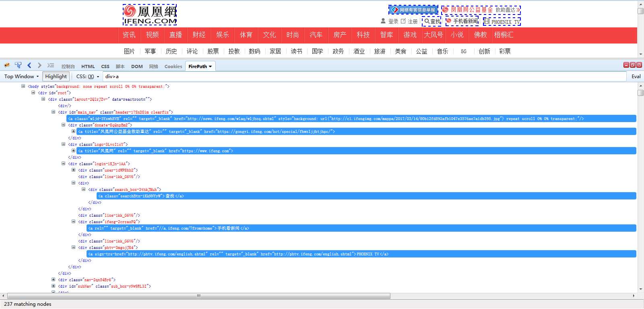Collapse the phtv-3mgojJK4 div node
The height and width of the screenshot is (309, 644).
73,247
